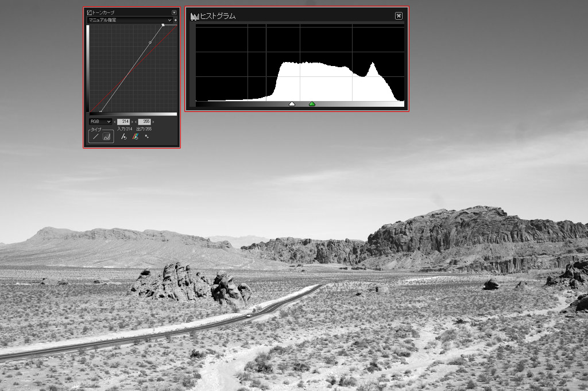Reset the current tone curve
This screenshot has height=391, width=588.
click(x=123, y=137)
